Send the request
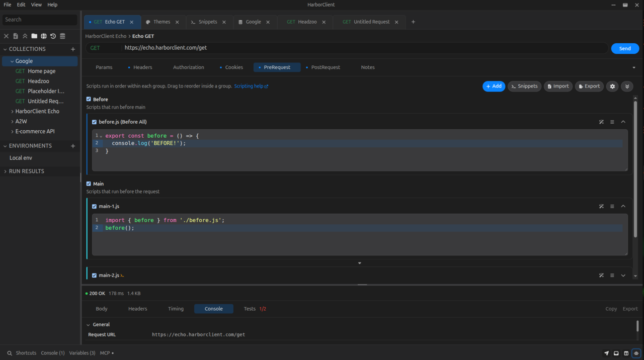This screenshot has height=360, width=644. click(x=625, y=49)
